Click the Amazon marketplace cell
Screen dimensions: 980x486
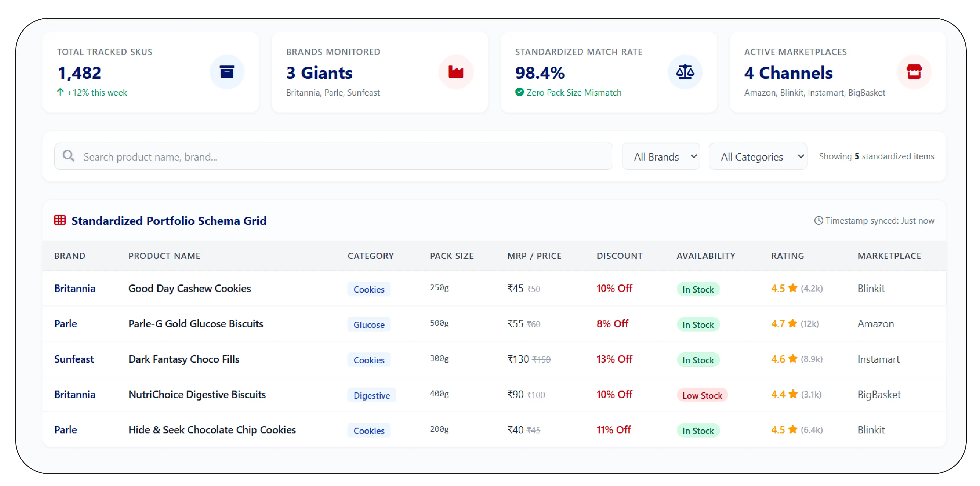pos(875,324)
